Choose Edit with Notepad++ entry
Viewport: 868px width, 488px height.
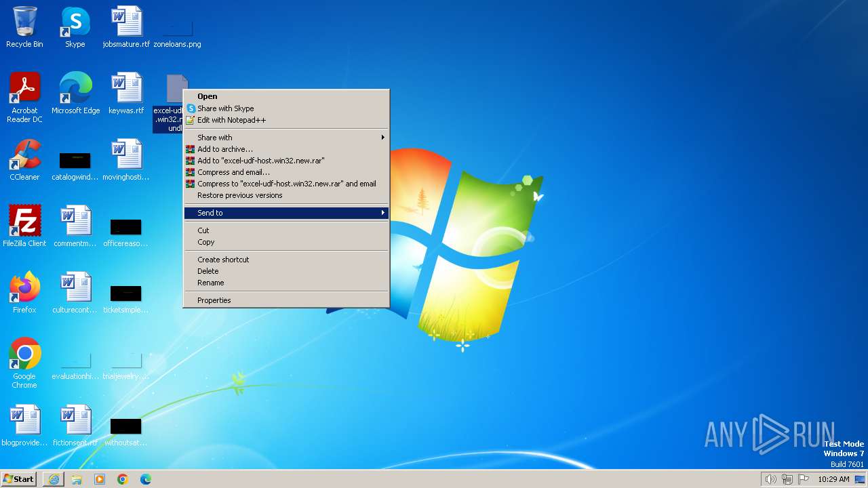point(286,120)
